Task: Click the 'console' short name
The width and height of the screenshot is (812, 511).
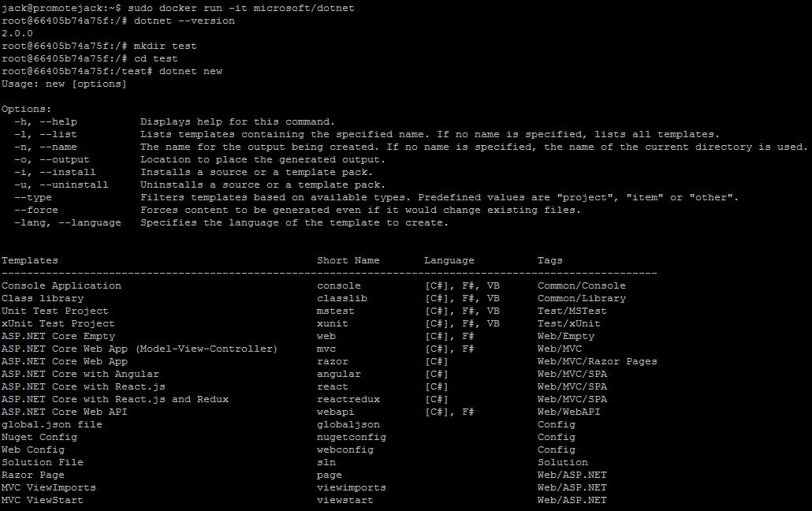Action: pyautogui.click(x=339, y=285)
